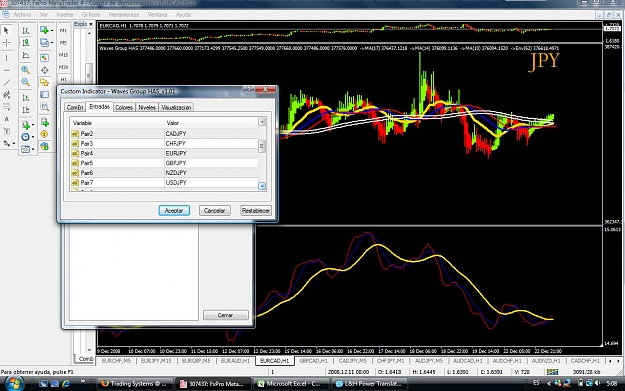
Task: Toggle the Navigator panel icon
Action: 45,83
